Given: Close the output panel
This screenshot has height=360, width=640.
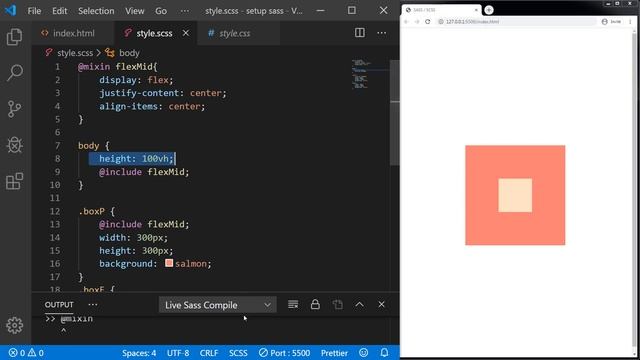Looking at the screenshot, I should pos(381,304).
